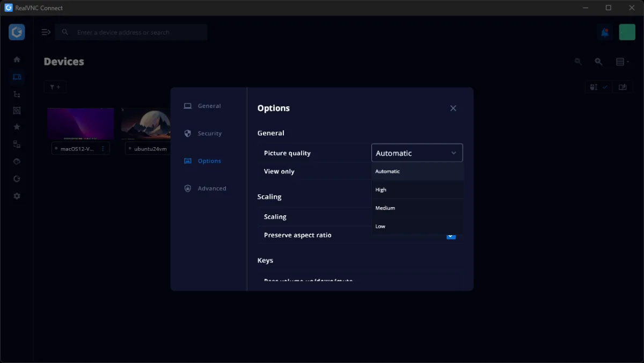The width and height of the screenshot is (644, 363).
Task: Click the RealVNC logo in the sidebar
Action: [17, 32]
